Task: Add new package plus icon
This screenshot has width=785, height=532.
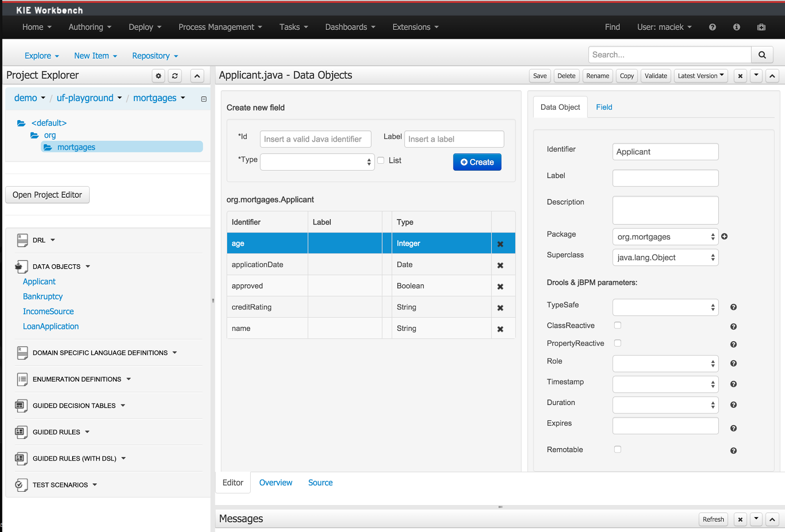Action: tap(725, 236)
